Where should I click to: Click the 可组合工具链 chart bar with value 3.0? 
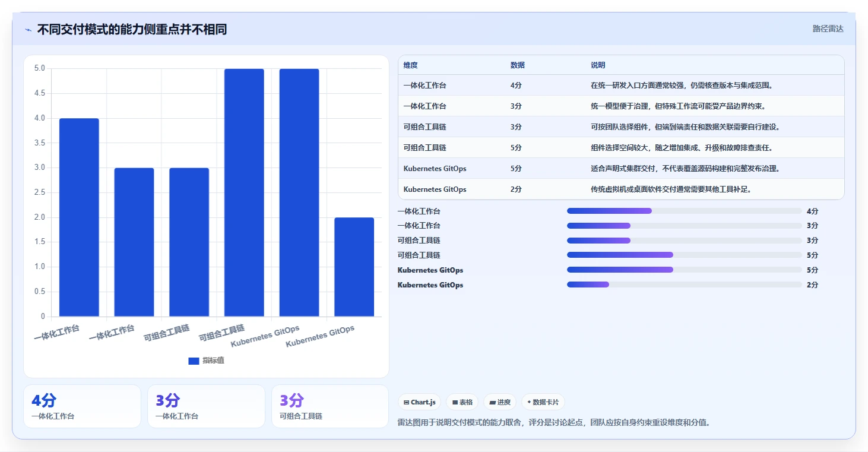(189, 242)
